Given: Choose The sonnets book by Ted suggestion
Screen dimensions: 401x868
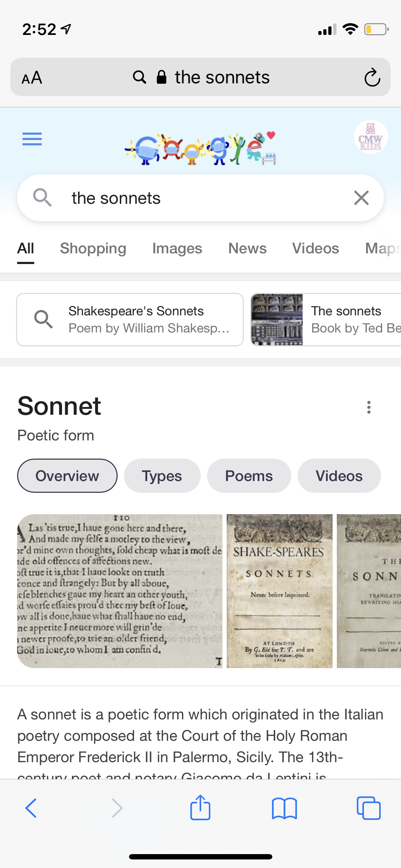Looking at the screenshot, I should pyautogui.click(x=326, y=320).
